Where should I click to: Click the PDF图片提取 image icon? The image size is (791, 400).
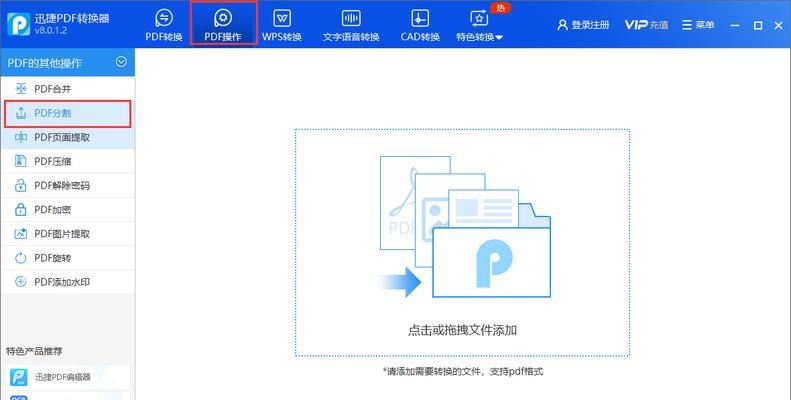click(x=21, y=234)
